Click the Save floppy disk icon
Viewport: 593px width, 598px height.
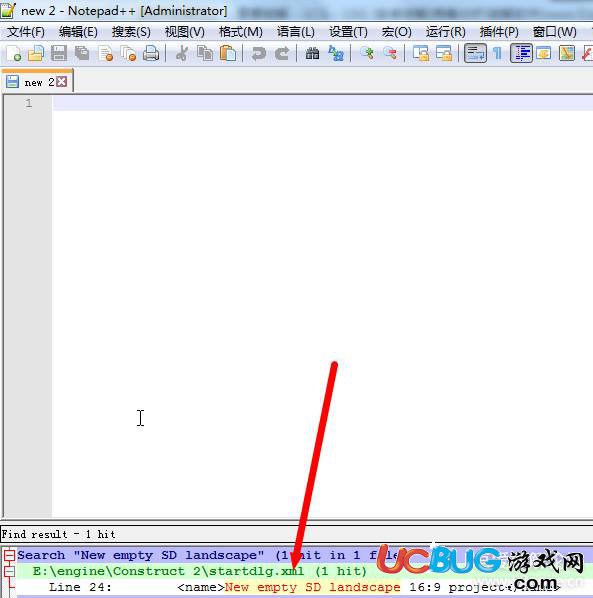(59, 53)
